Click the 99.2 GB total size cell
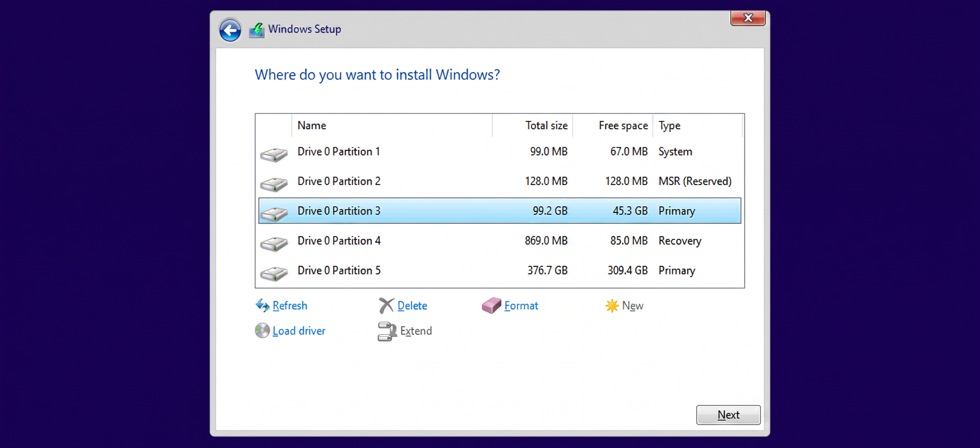The height and width of the screenshot is (448, 980). pos(550,211)
